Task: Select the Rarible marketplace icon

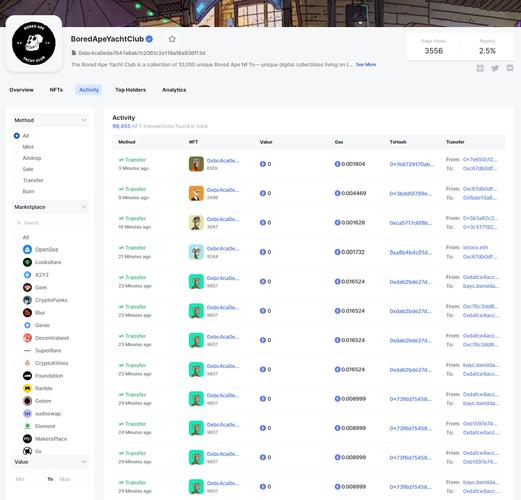Action: pos(27,388)
